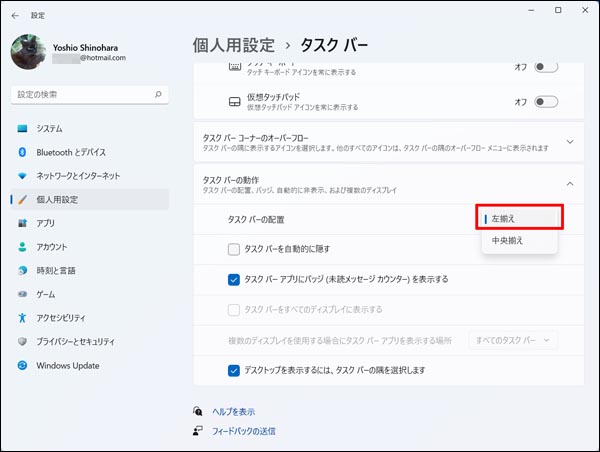This screenshot has width=600, height=452.
Task: Click the フィードバックの送信 link
Action: (x=243, y=431)
